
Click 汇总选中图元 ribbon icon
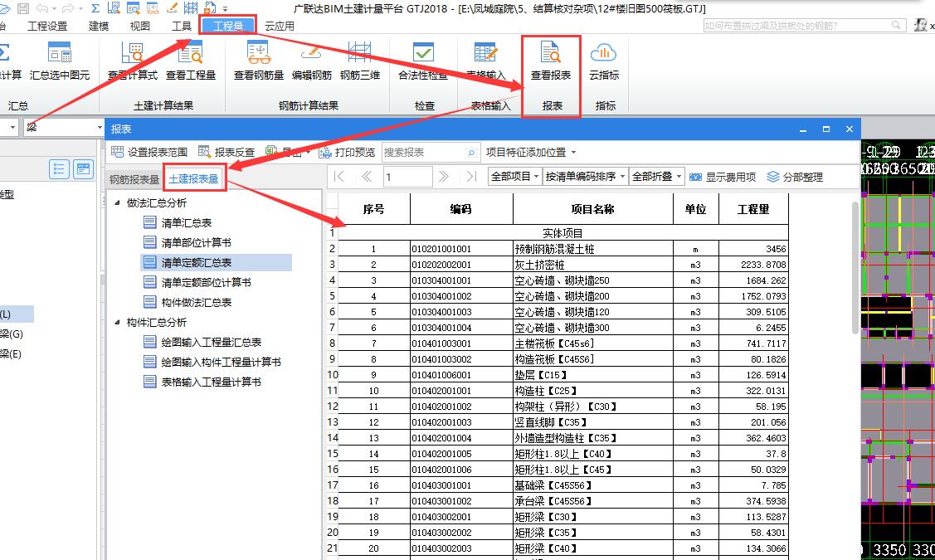click(x=60, y=61)
